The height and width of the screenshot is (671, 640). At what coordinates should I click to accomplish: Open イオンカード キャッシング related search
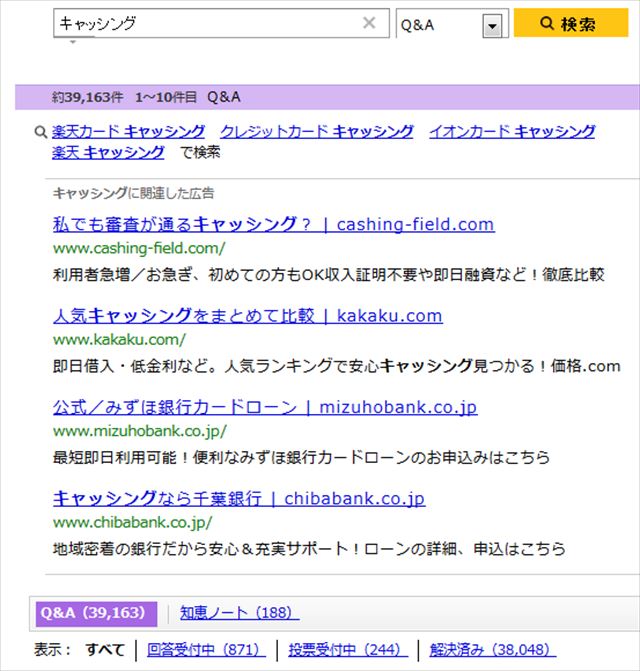click(512, 131)
